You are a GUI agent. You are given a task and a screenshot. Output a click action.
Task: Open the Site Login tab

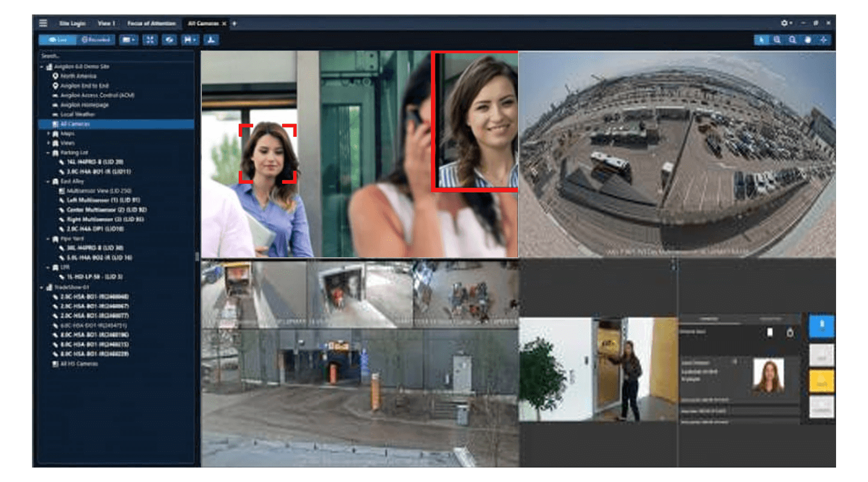click(x=72, y=23)
